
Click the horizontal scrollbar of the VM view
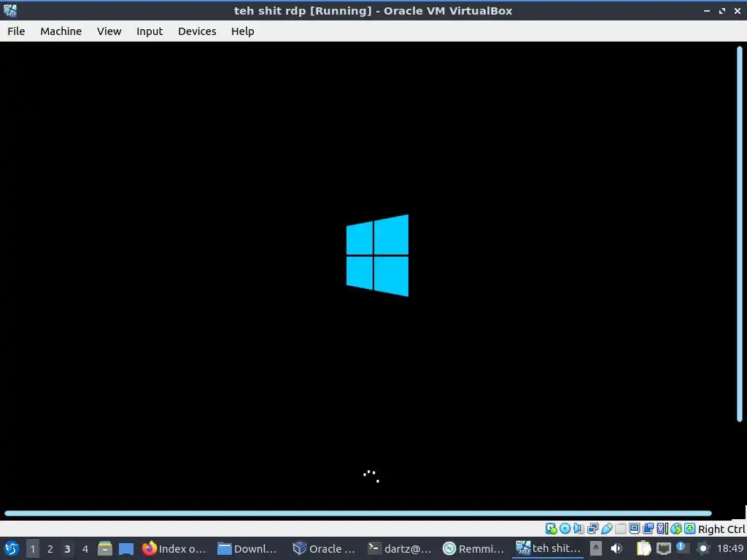357,513
